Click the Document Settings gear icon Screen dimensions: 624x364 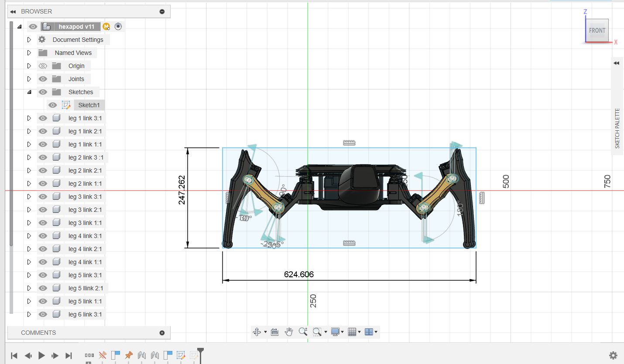coord(42,40)
